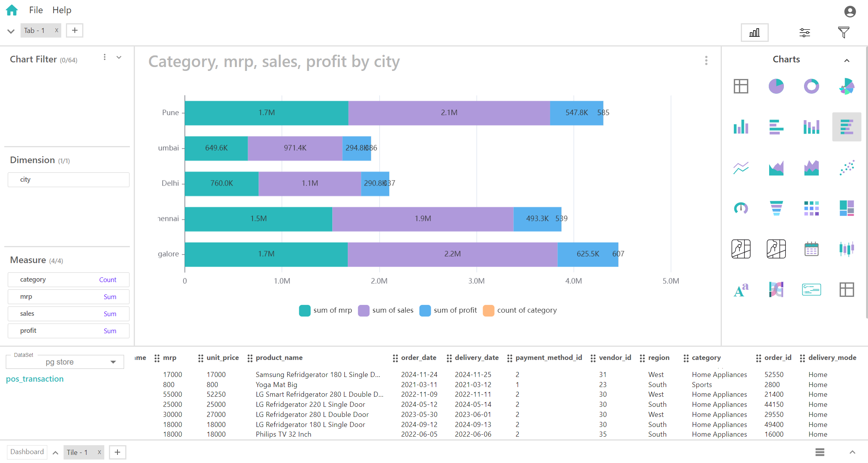Open the pos_transaction table link

35,379
